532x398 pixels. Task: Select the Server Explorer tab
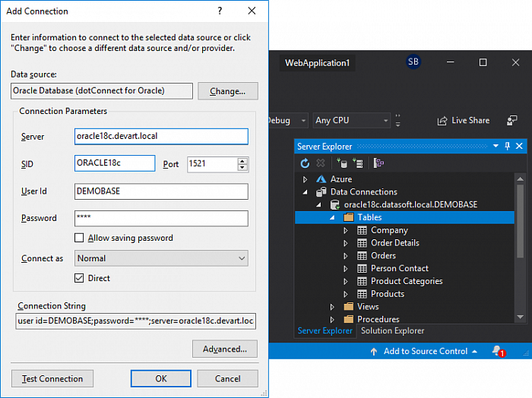pyautogui.click(x=325, y=330)
